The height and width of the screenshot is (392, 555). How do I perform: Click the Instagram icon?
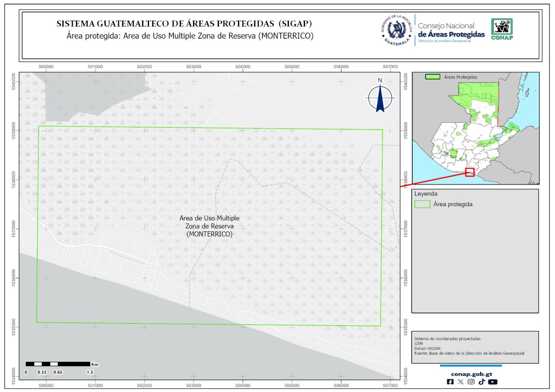point(471,382)
